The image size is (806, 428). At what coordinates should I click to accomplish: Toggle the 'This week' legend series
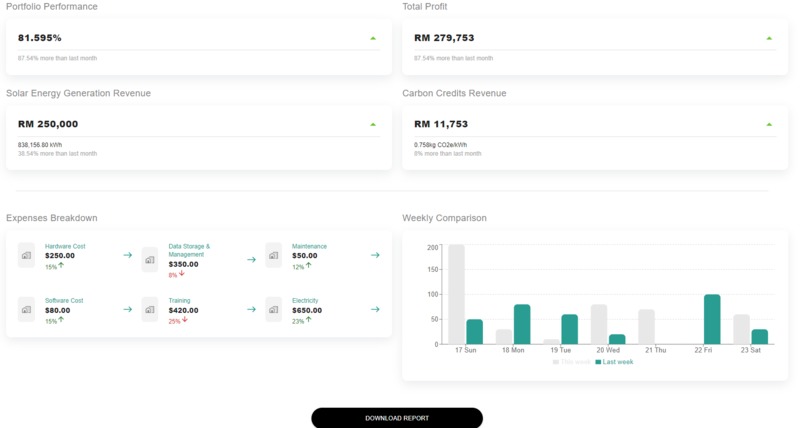571,362
